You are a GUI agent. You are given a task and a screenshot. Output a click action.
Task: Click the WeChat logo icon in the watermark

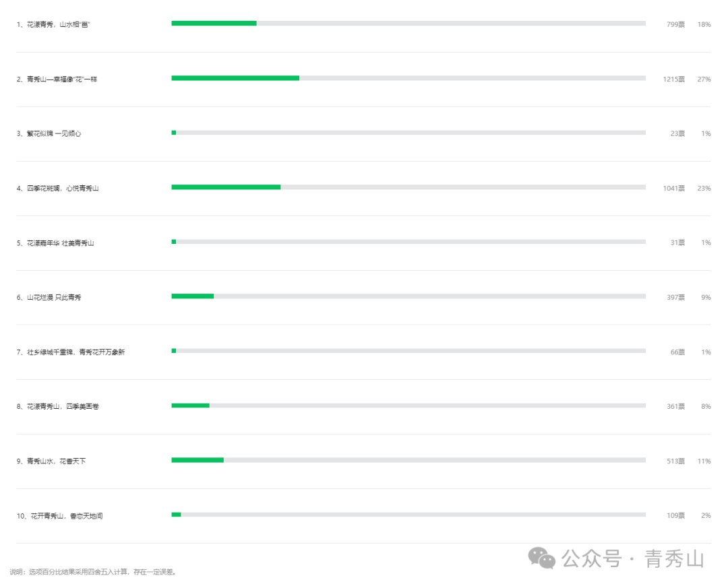point(541,558)
